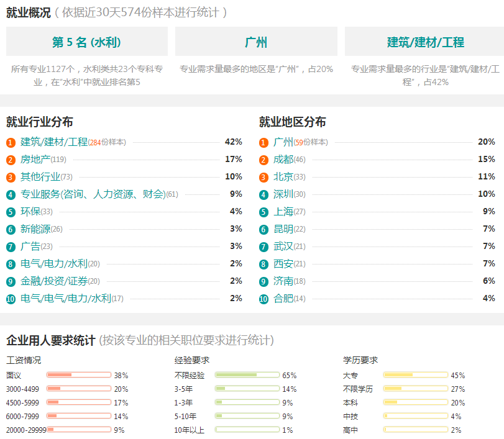Open the 房地产 industry link
This screenshot has width=504, height=439.
coord(35,160)
